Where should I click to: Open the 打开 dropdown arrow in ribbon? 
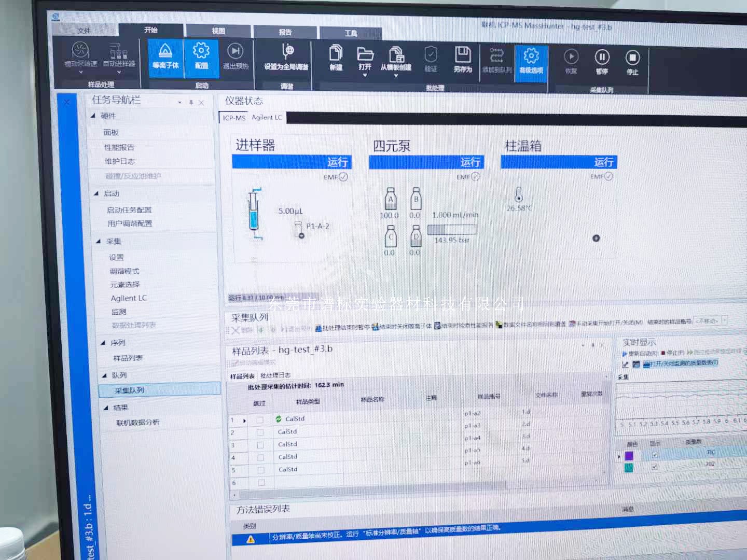click(x=365, y=76)
